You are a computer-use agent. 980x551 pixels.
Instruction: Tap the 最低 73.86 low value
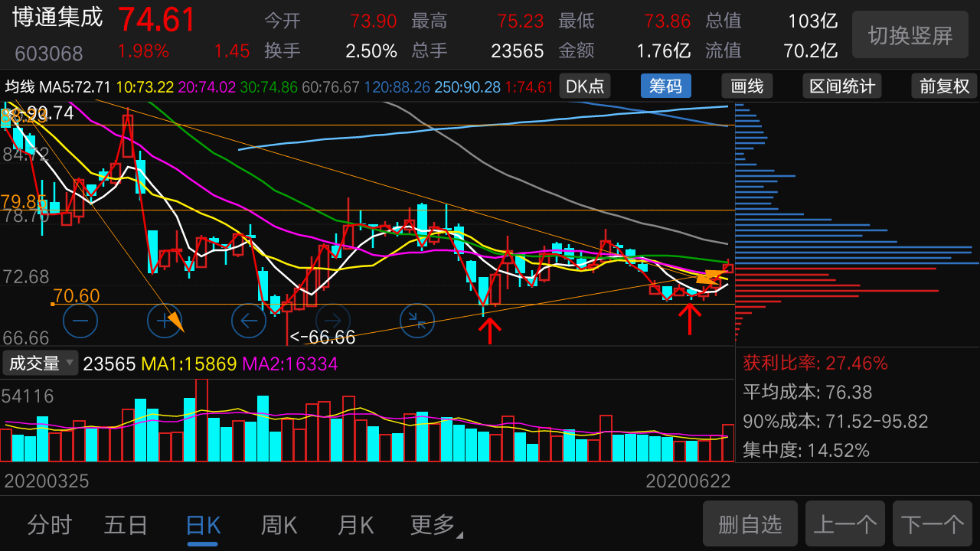668,21
